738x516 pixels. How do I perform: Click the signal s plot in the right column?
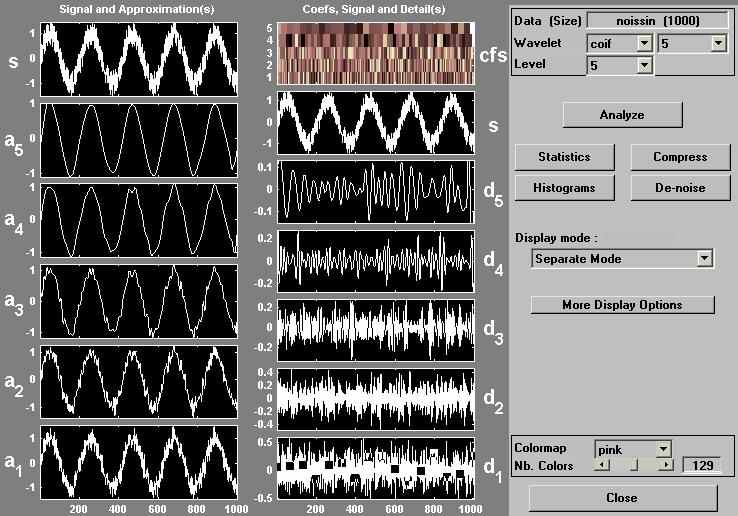pyautogui.click(x=376, y=123)
